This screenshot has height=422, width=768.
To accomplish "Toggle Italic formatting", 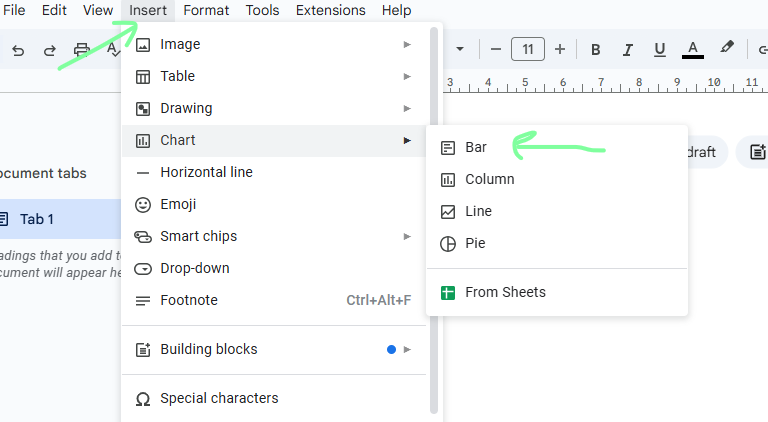I will point(627,49).
